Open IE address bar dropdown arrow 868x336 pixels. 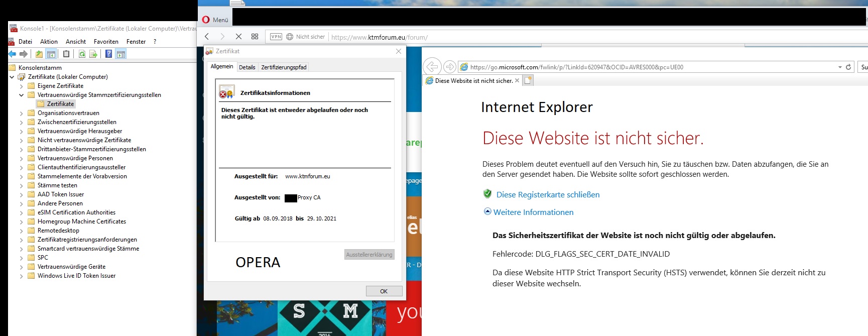pos(840,67)
